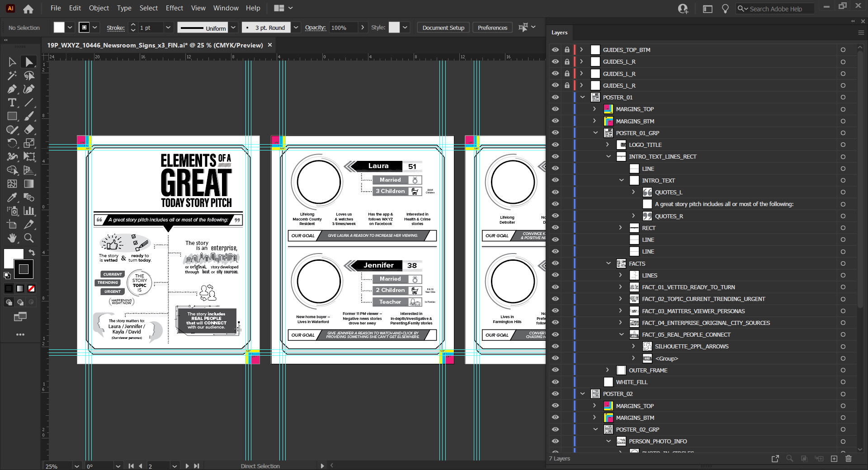
Task: Select the Pen tool
Action: point(12,89)
